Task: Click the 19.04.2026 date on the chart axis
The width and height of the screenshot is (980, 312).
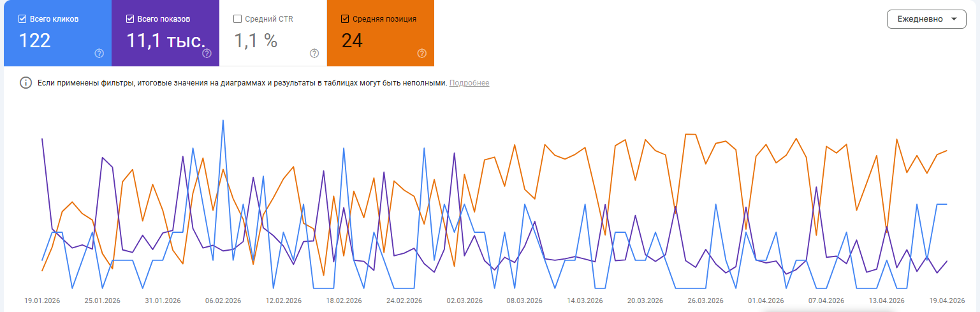Action: (x=947, y=301)
